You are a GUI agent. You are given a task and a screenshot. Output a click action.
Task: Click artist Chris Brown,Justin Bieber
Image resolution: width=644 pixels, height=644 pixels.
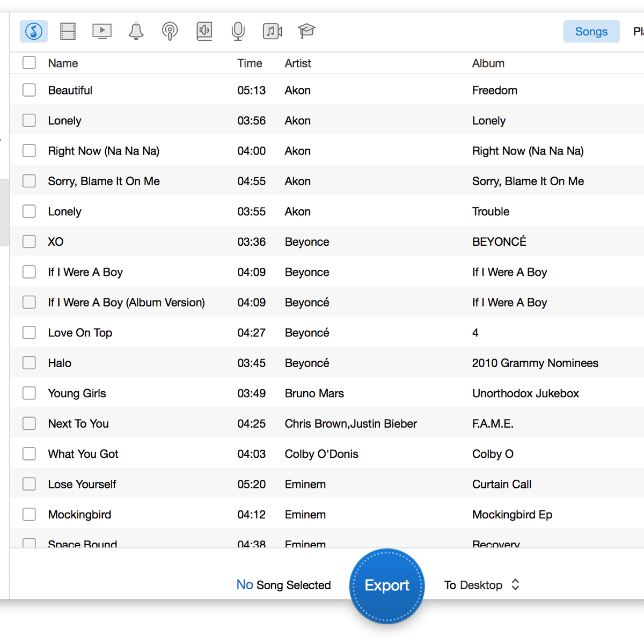(351, 424)
